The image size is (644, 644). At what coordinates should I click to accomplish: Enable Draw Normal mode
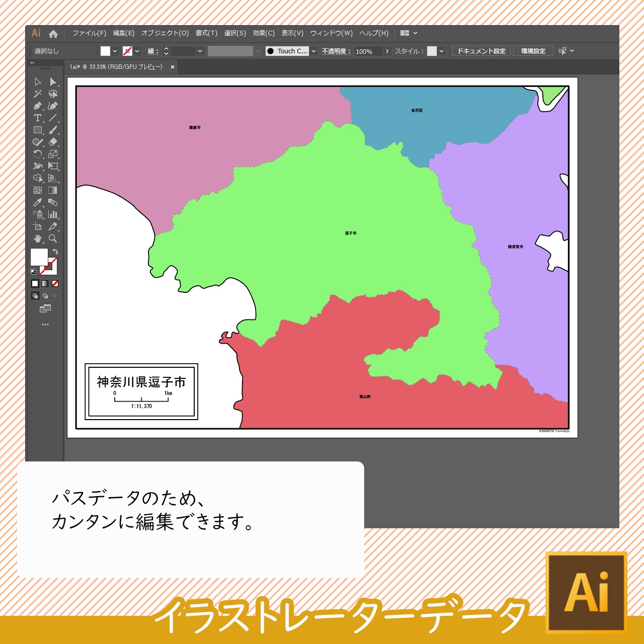(35, 296)
